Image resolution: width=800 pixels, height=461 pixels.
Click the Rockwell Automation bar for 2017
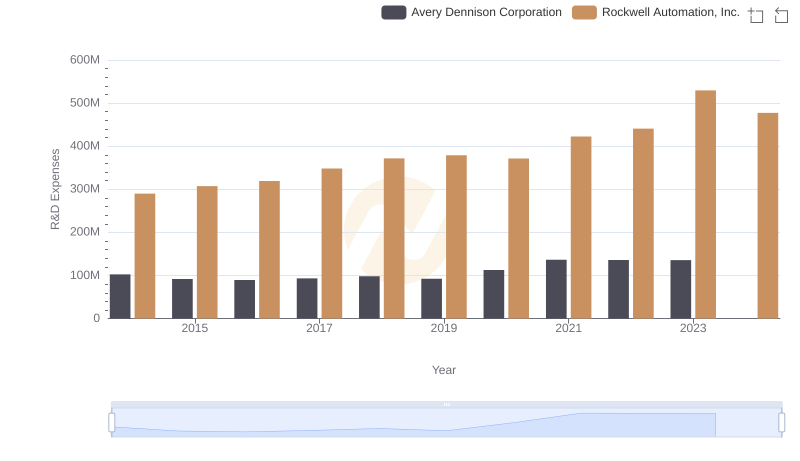[332, 243]
